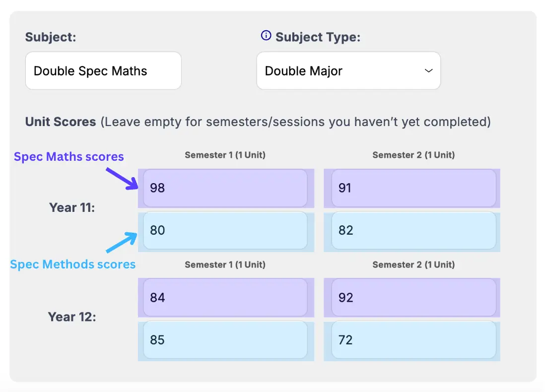The image size is (545, 392).
Task: Click the Spec Maths scores label
Action: pyautogui.click(x=68, y=156)
